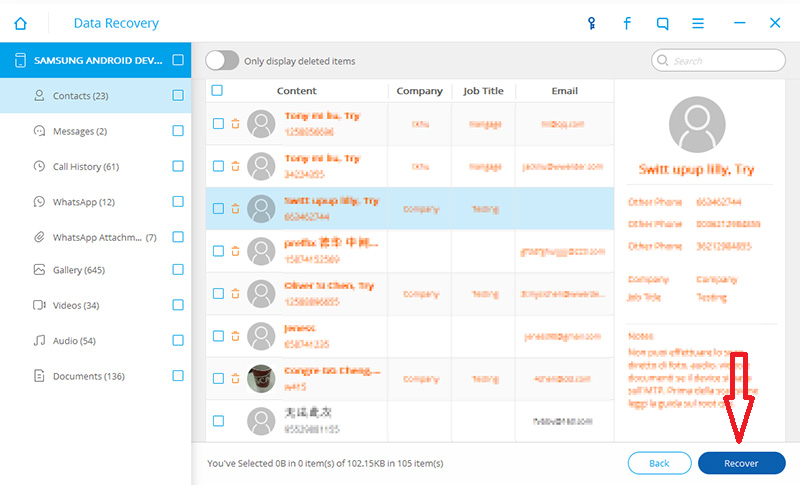The image size is (800, 485).
Task: Go to Home via house icon
Action: tap(20, 23)
